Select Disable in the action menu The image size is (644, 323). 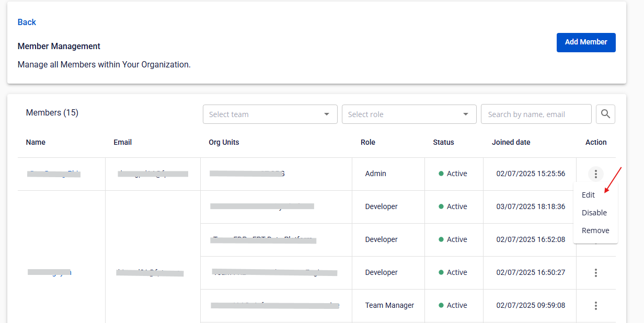tap(594, 213)
